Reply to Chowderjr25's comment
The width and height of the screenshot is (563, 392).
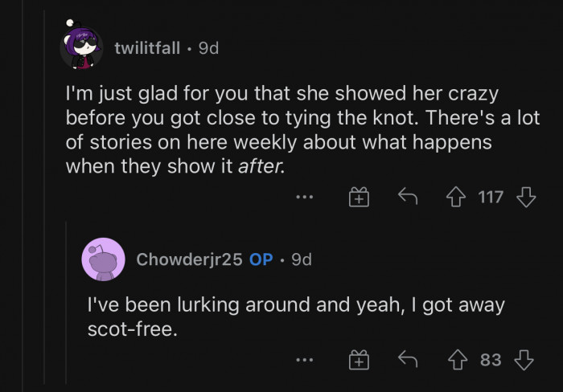tap(409, 360)
